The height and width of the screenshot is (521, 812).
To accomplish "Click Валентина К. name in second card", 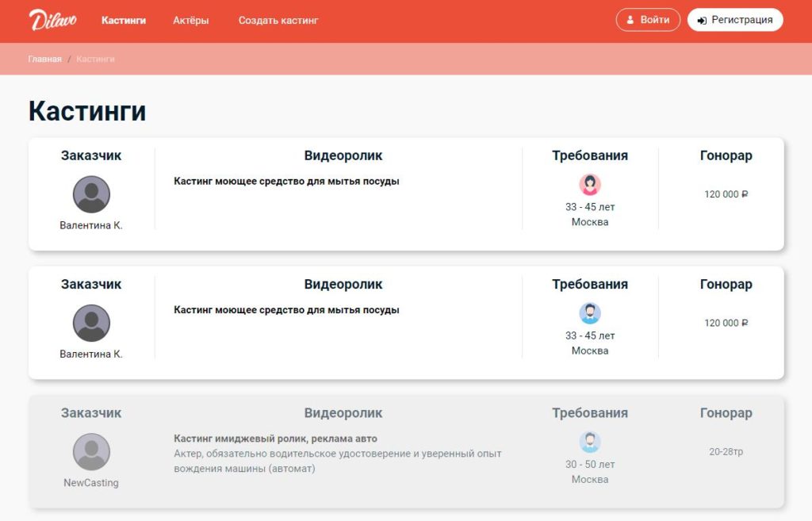I will [x=91, y=354].
